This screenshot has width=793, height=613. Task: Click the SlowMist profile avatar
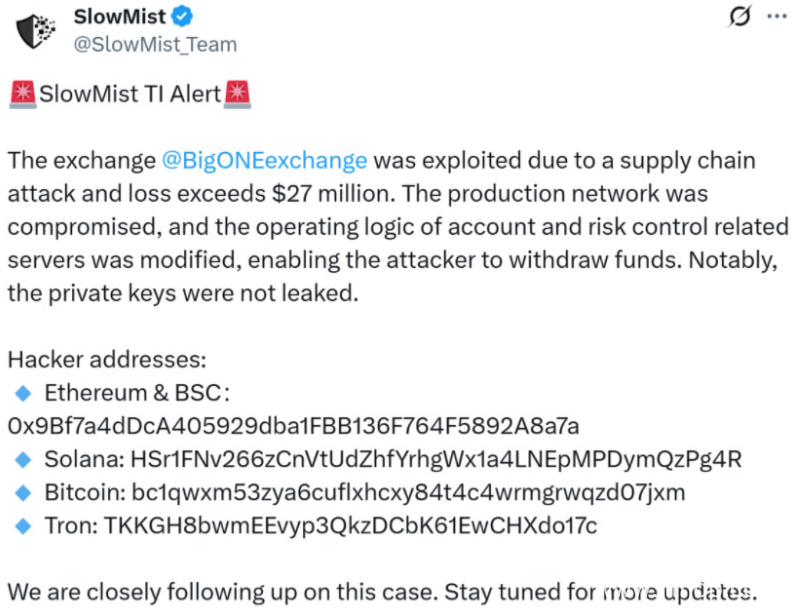37,30
